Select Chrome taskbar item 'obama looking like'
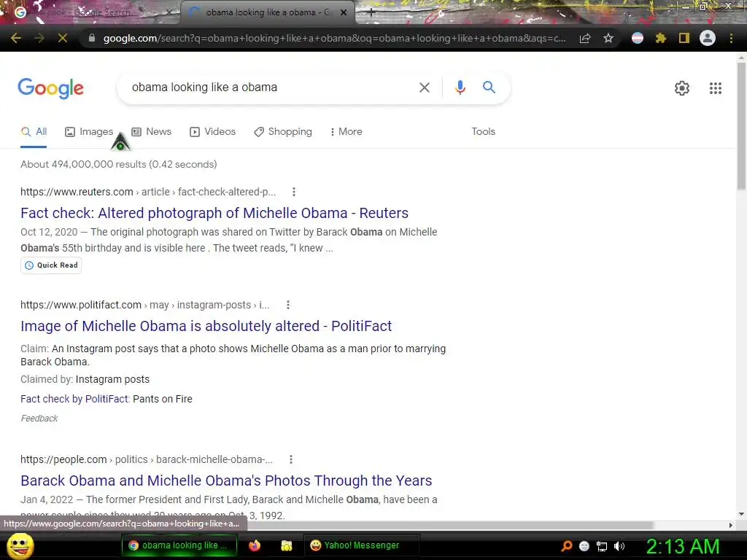The image size is (747, 560). 179,545
